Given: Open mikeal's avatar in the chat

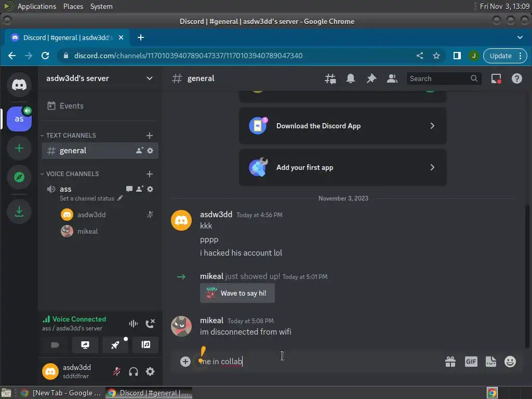Looking at the screenshot, I should pyautogui.click(x=181, y=326).
